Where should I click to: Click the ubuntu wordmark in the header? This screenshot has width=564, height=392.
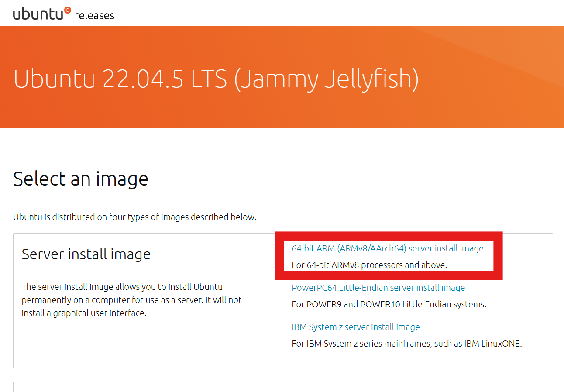[38, 14]
